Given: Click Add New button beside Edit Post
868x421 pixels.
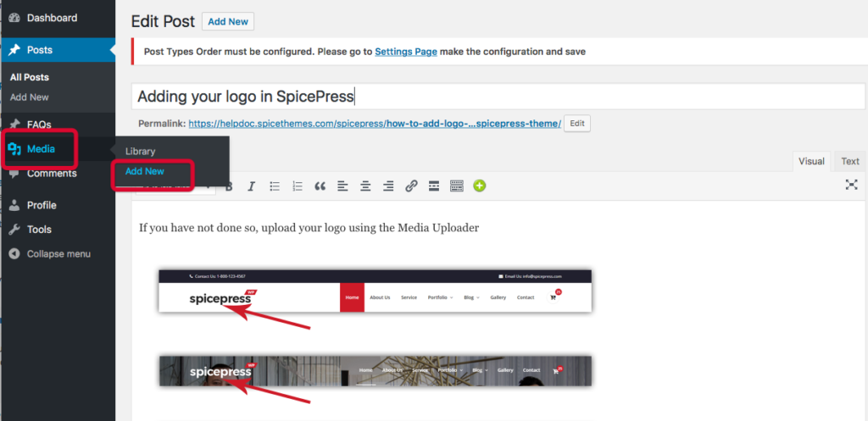Looking at the screenshot, I should (228, 21).
